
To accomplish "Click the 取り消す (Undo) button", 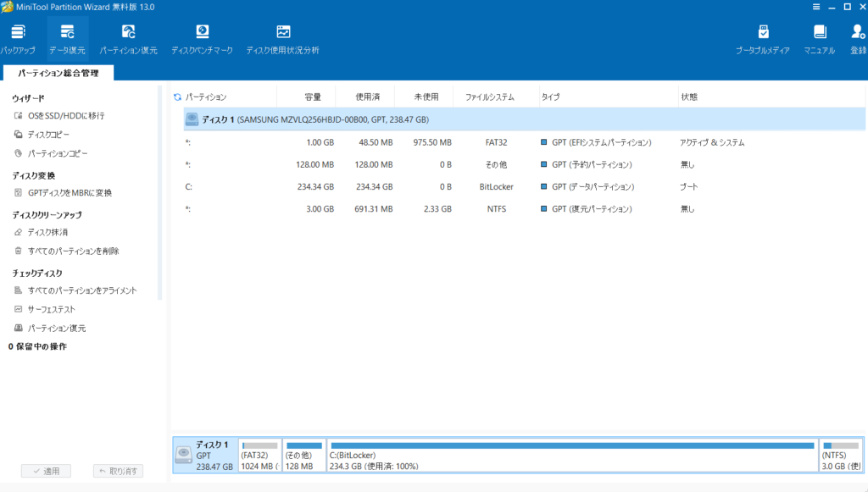I will click(118, 471).
